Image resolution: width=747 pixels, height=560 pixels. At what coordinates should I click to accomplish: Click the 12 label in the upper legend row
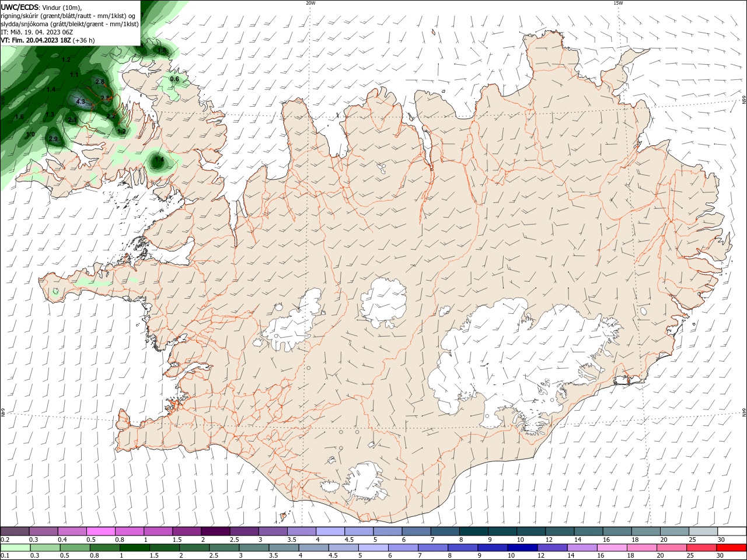pyautogui.click(x=549, y=540)
